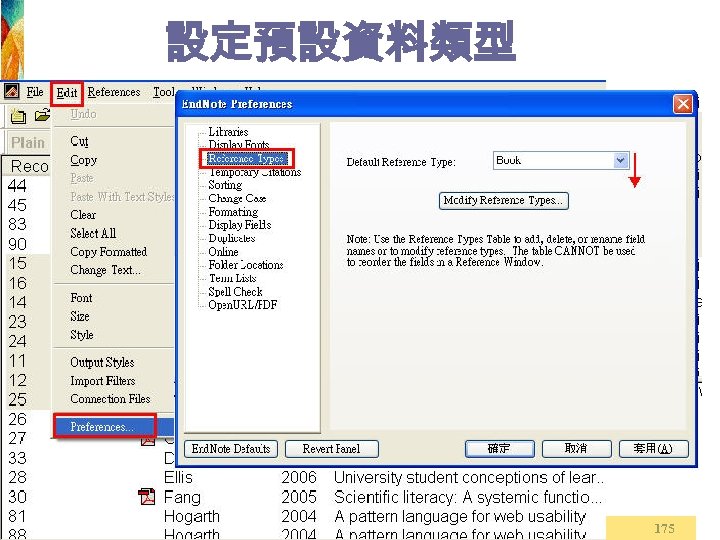Select OpenURL/PDF in preferences tree
The width and height of the screenshot is (720, 540).
(242, 305)
